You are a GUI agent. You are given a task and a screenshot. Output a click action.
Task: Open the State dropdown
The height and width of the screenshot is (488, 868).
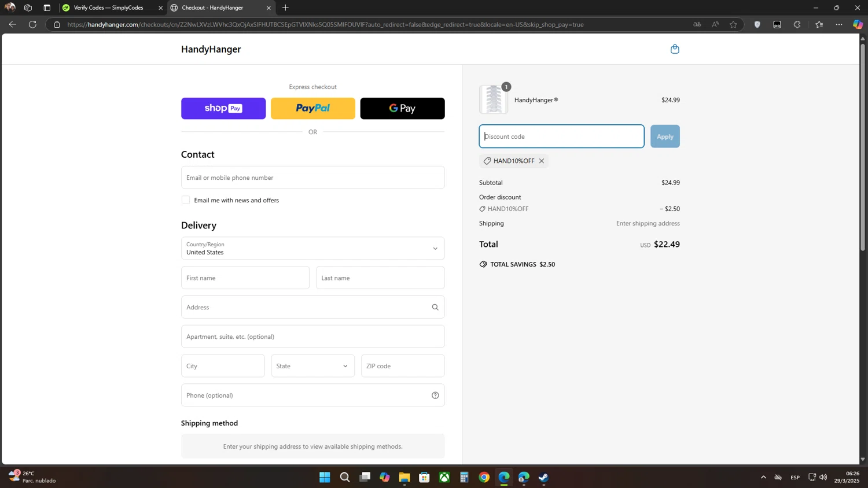coord(313,366)
